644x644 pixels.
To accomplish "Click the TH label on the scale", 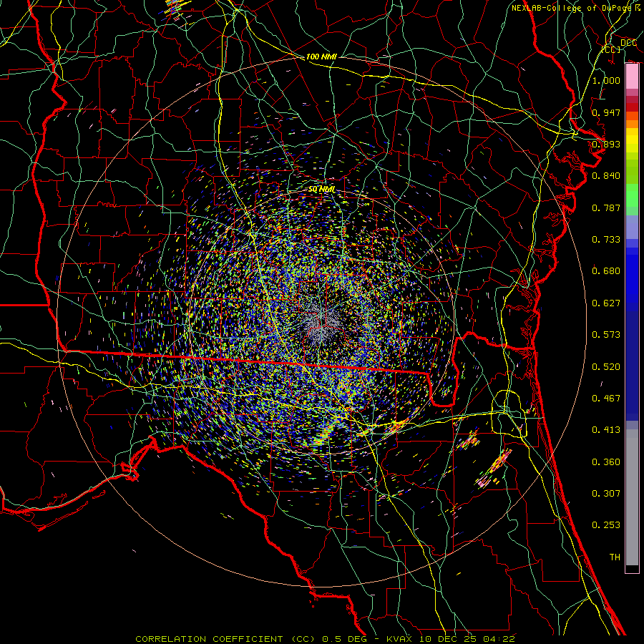I will click(x=615, y=557).
